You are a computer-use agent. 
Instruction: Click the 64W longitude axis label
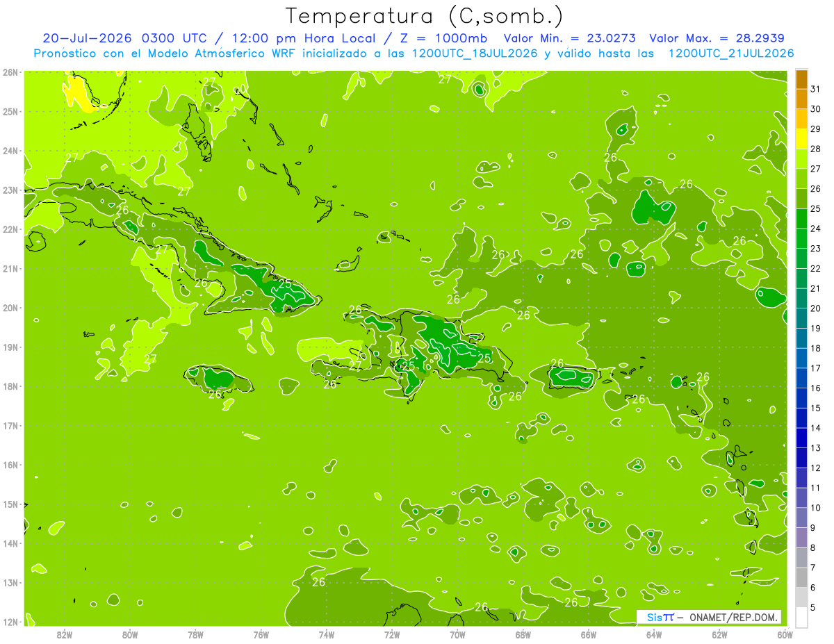coord(654,634)
